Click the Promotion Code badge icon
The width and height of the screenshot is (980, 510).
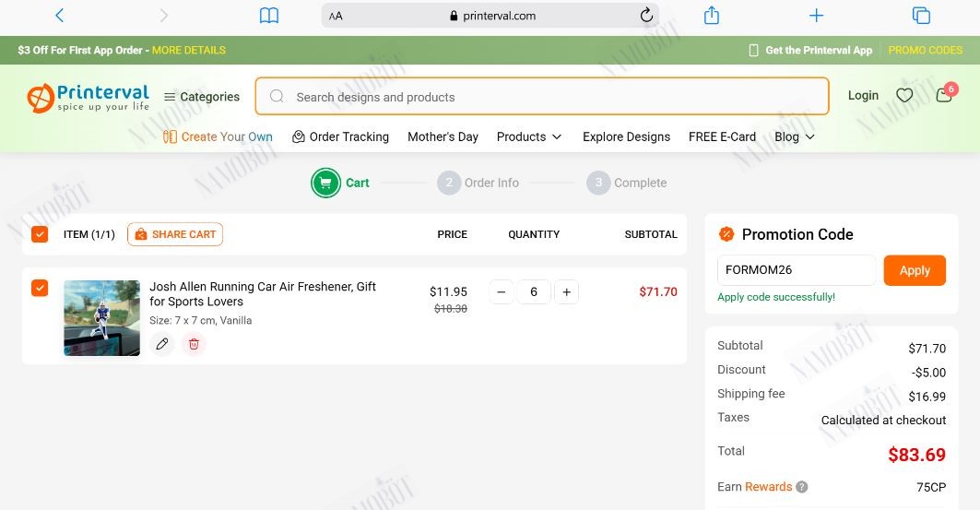pos(726,233)
